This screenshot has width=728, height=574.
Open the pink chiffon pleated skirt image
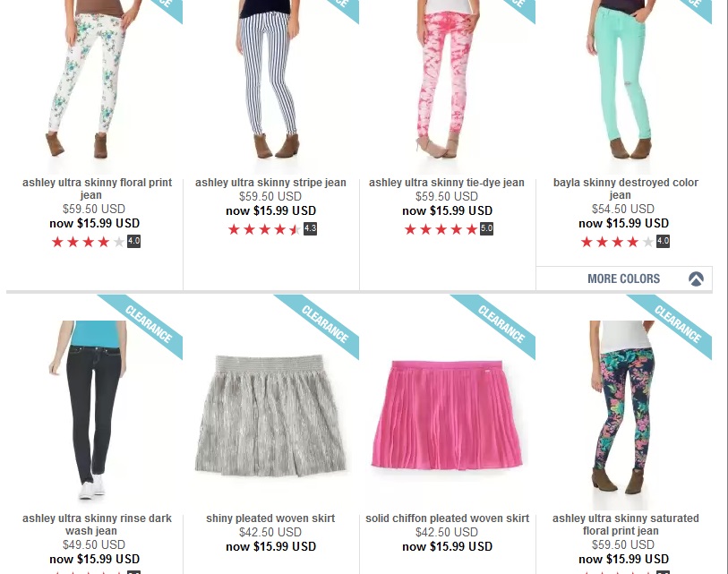click(x=447, y=414)
